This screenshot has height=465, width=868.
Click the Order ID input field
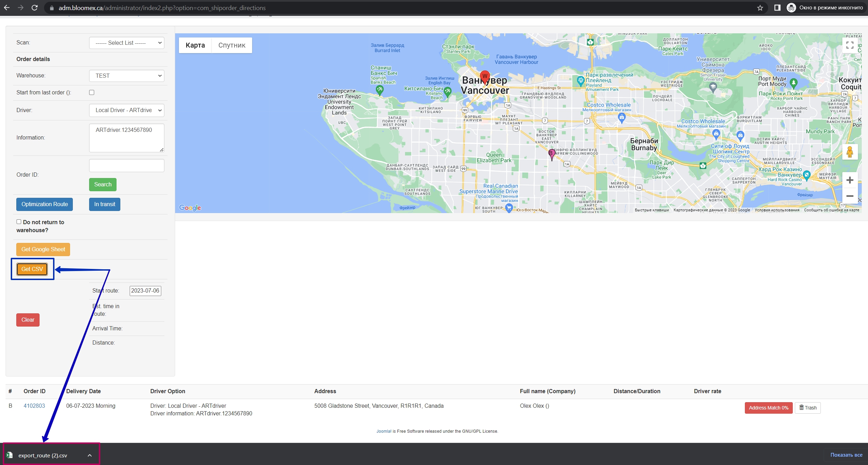(127, 166)
